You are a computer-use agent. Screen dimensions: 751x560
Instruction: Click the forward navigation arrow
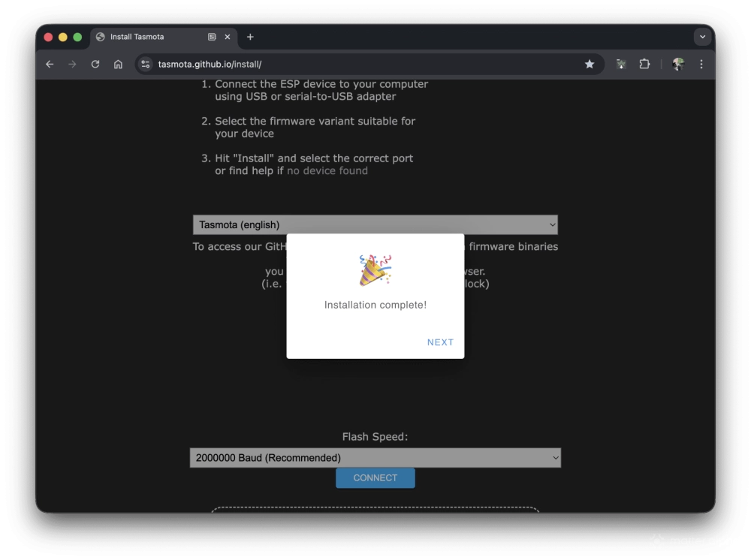pyautogui.click(x=72, y=65)
